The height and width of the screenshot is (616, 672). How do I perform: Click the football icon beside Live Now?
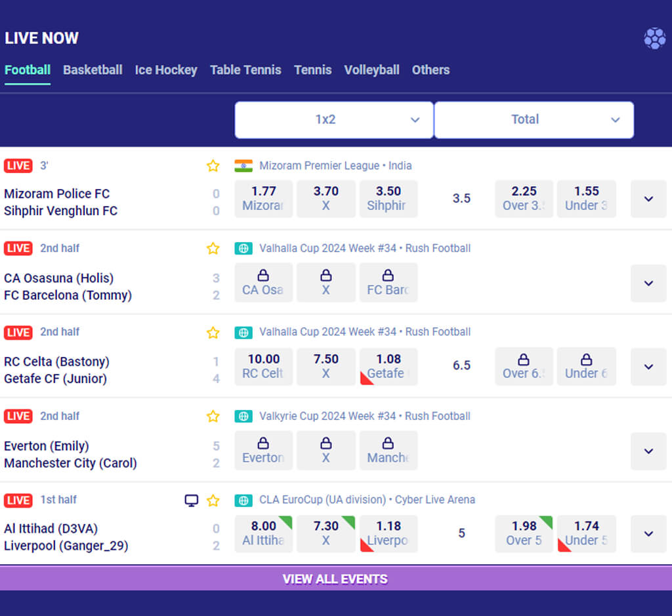tap(655, 39)
